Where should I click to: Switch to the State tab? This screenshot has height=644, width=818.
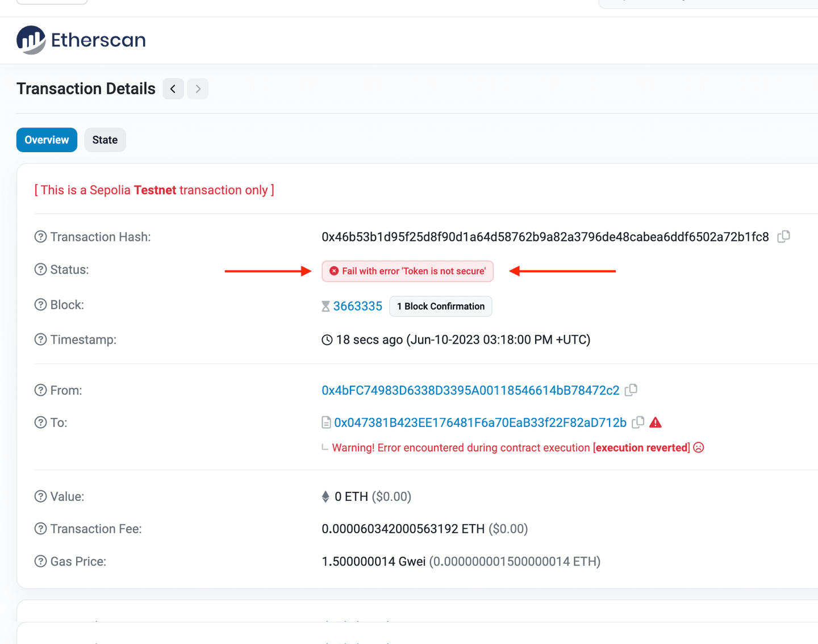click(105, 140)
